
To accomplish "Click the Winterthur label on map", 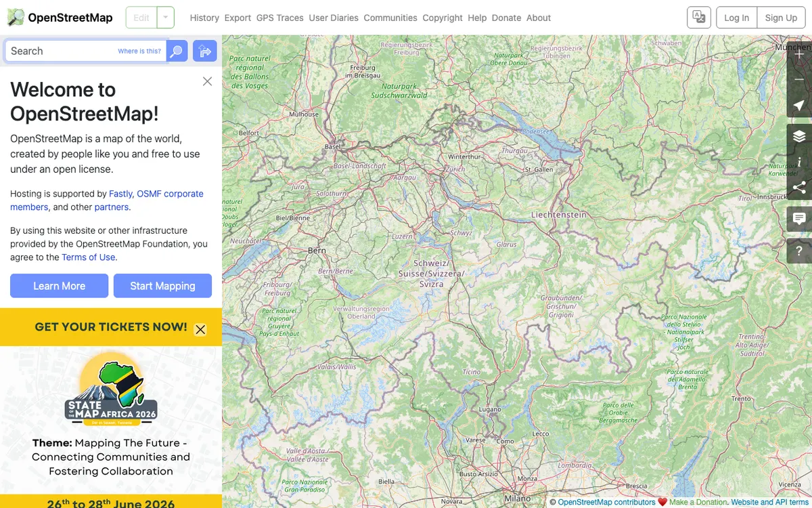I will tap(464, 156).
